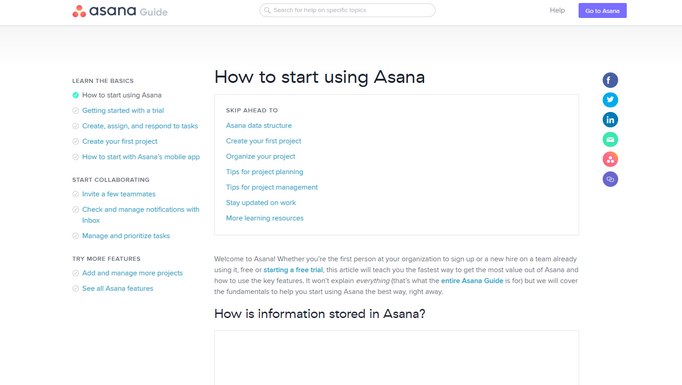
Task: Click the checkmark beside Invite a few teammates
Action: pyautogui.click(x=75, y=194)
